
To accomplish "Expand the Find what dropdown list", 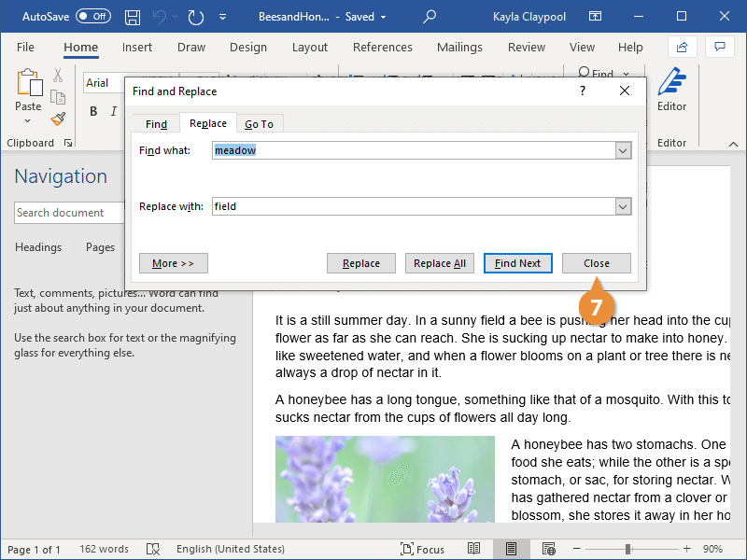I will pyautogui.click(x=623, y=150).
